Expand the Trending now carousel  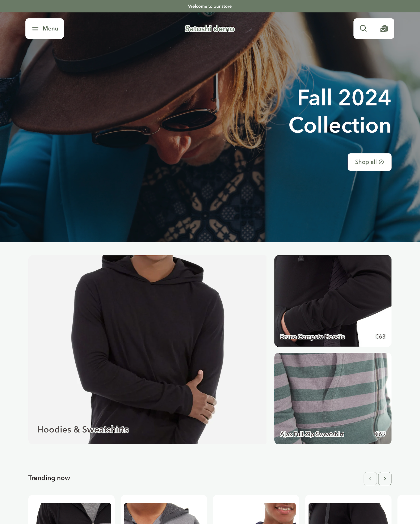[385, 479]
